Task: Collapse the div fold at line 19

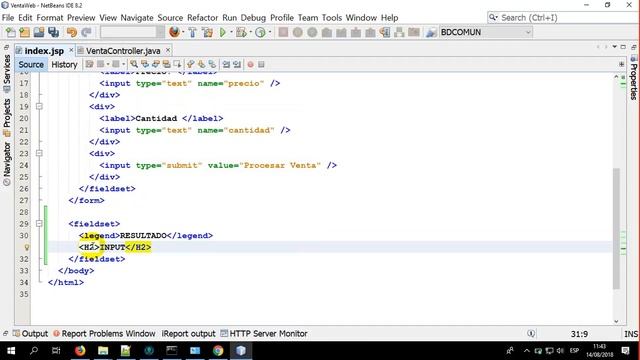Action: click(39, 107)
